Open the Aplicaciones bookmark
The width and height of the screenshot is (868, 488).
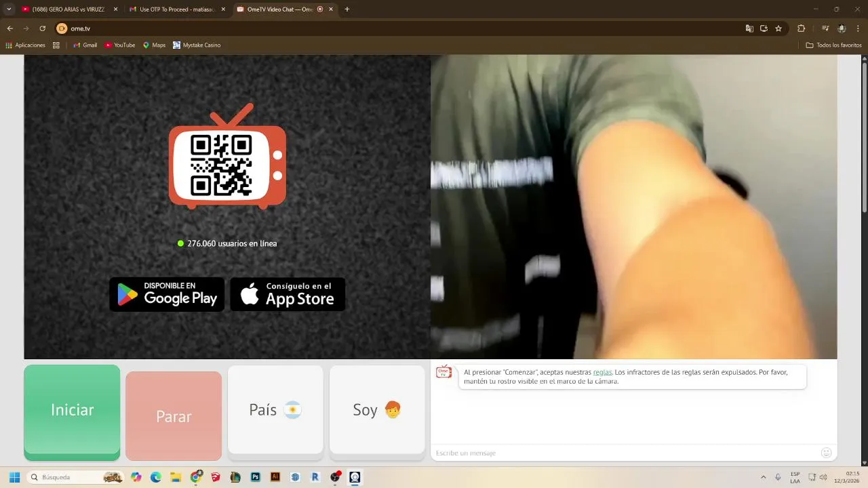coord(25,45)
